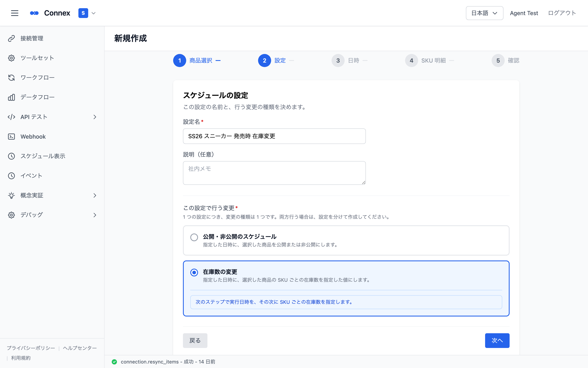Click the 設定名 input field
Screen dimensions: 588x368
coord(274,136)
